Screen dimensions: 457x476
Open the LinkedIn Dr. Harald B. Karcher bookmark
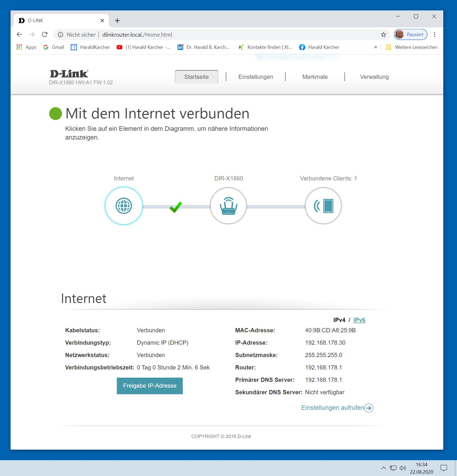203,47
